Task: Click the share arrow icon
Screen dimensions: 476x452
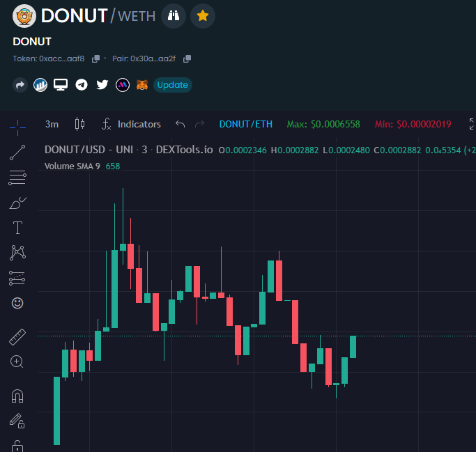Action: click(x=20, y=85)
